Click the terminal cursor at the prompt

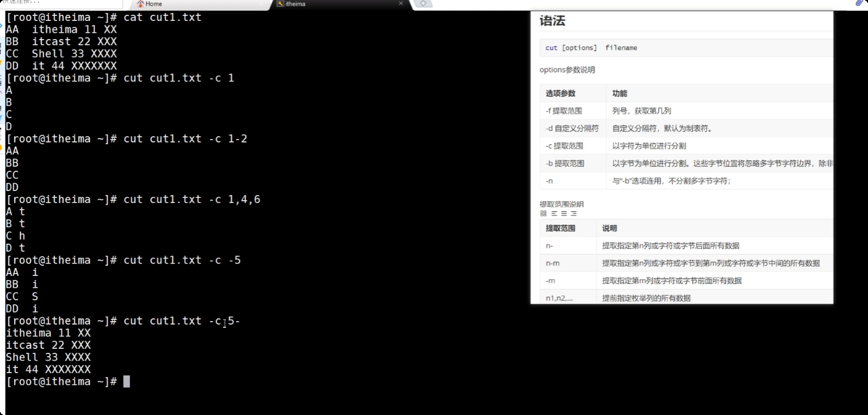click(x=127, y=381)
